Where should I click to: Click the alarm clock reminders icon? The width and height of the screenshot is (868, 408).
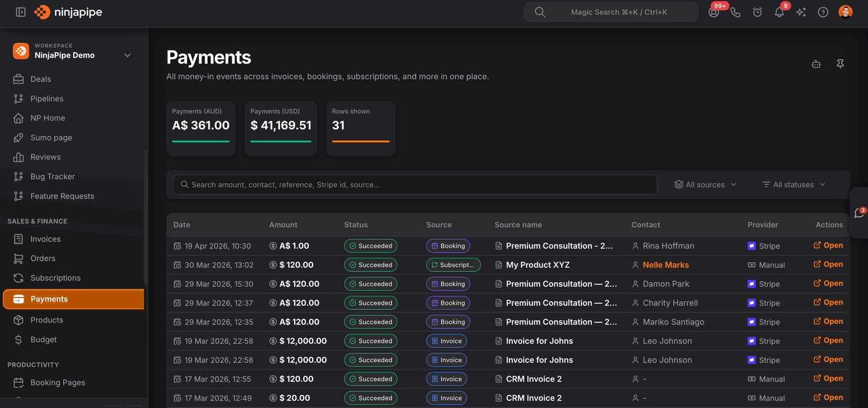757,12
